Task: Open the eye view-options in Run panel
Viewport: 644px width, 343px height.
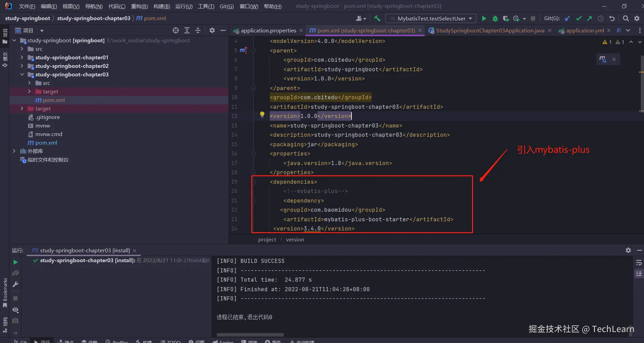Action: click(15, 310)
